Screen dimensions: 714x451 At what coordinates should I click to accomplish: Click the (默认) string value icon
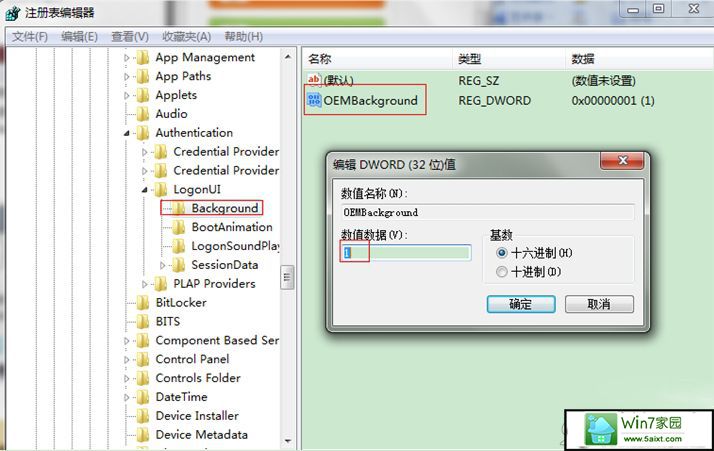tap(314, 80)
